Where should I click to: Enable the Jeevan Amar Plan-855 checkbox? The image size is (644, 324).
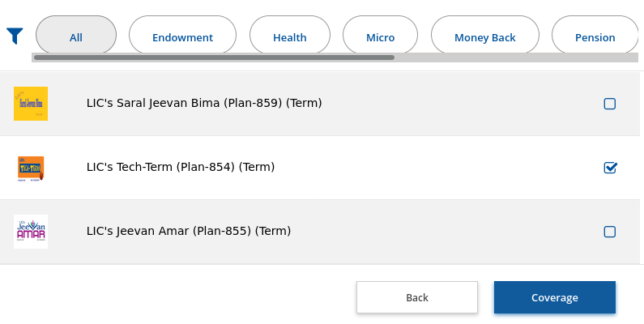(x=610, y=232)
